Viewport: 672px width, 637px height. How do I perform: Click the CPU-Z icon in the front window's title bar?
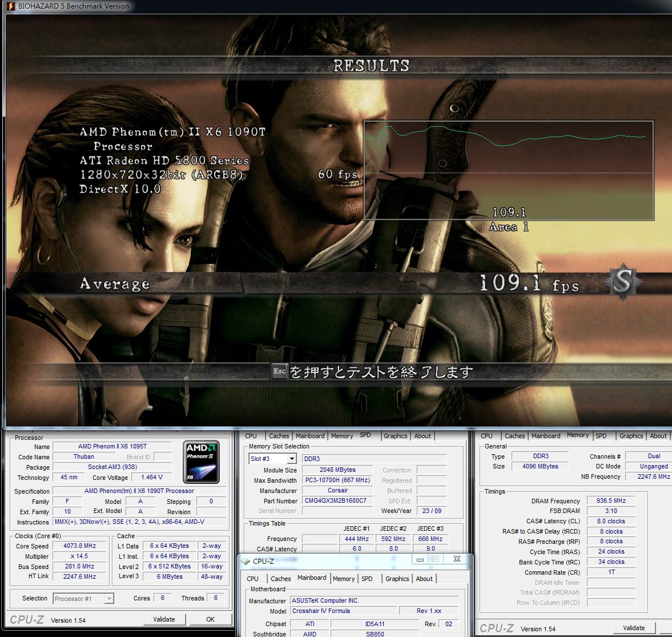(x=246, y=561)
